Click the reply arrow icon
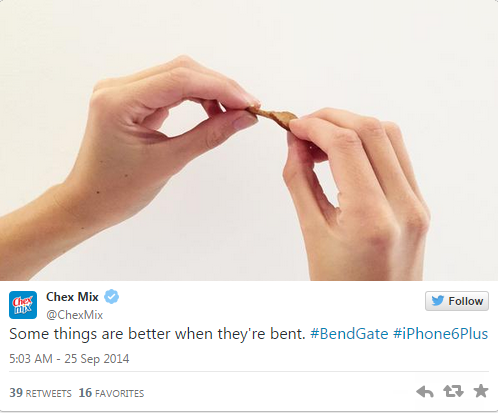This screenshot has height=413, width=498. click(425, 392)
